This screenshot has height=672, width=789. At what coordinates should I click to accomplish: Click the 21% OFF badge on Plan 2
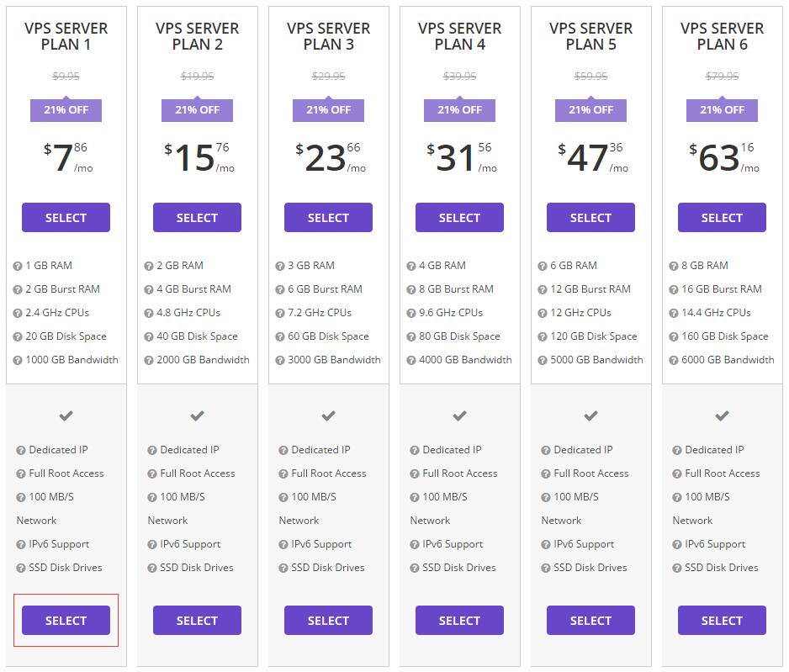[197, 109]
